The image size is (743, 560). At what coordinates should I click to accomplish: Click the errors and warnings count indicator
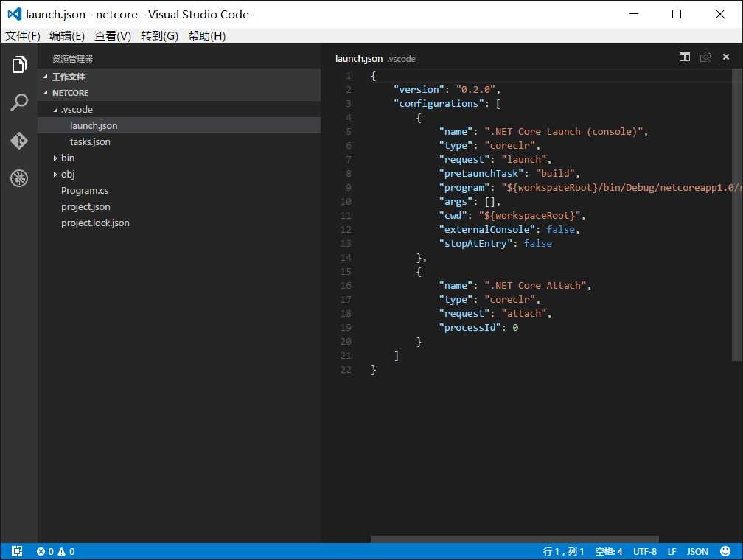pos(55,551)
